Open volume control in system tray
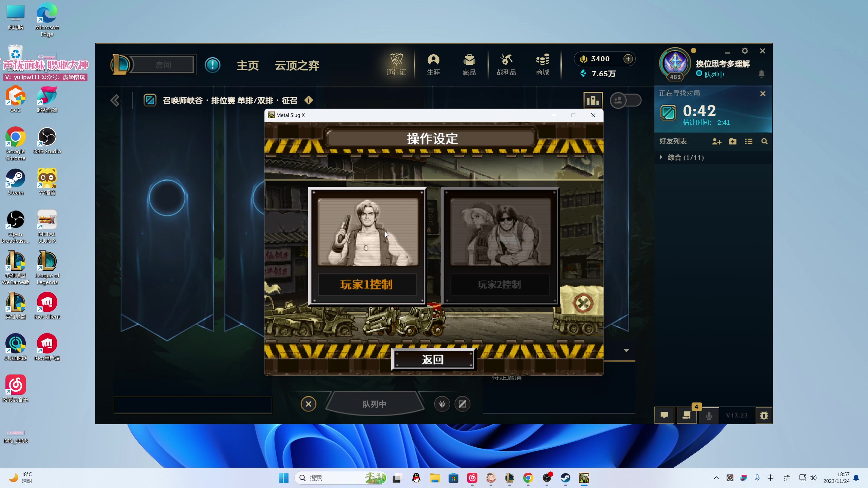The image size is (868, 488). pyautogui.click(x=813, y=478)
